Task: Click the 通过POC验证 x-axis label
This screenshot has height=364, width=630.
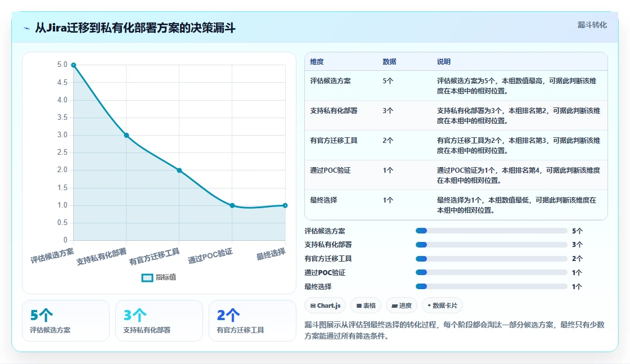Action: click(210, 255)
